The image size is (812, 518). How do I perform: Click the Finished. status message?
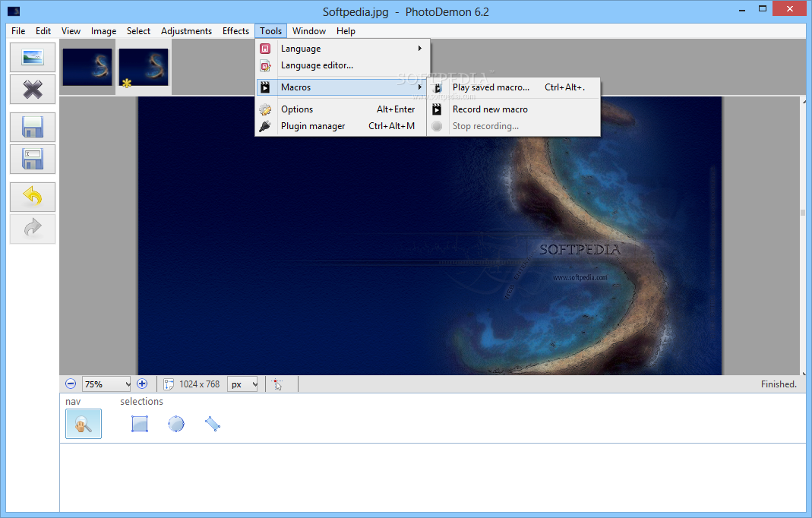click(x=779, y=384)
